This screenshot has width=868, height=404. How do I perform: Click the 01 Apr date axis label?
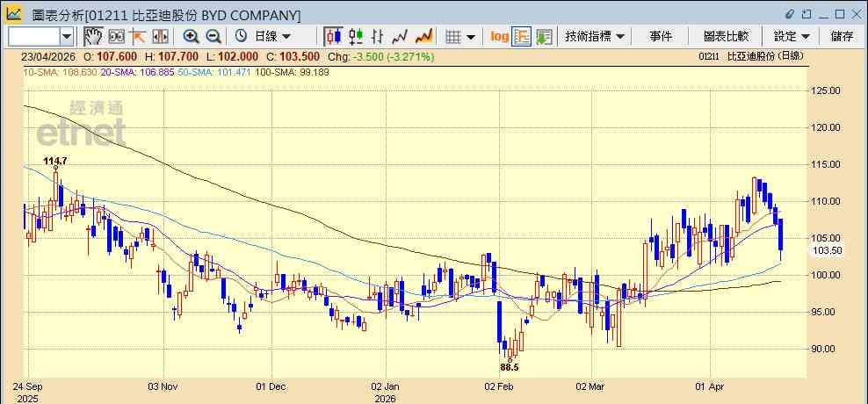point(710,386)
